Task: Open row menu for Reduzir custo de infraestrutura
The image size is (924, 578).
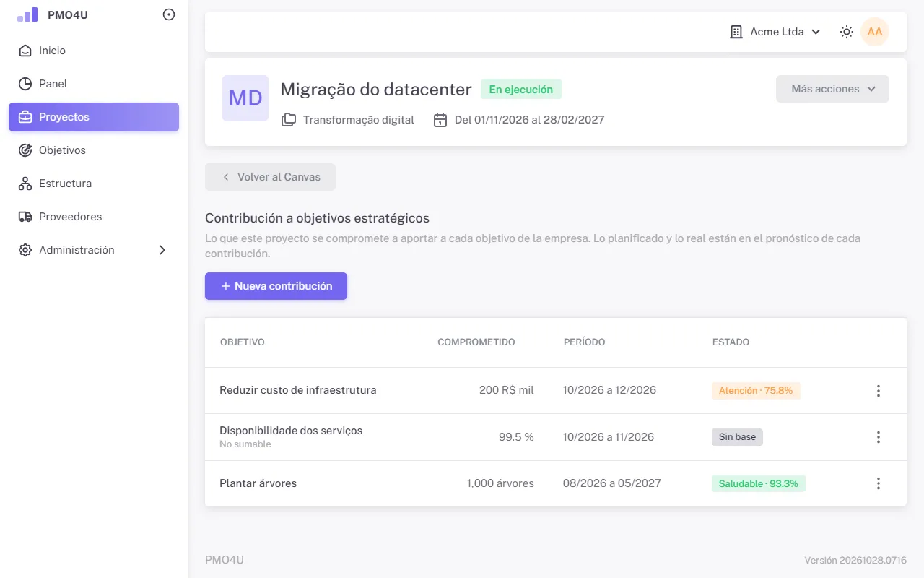Action: [879, 391]
